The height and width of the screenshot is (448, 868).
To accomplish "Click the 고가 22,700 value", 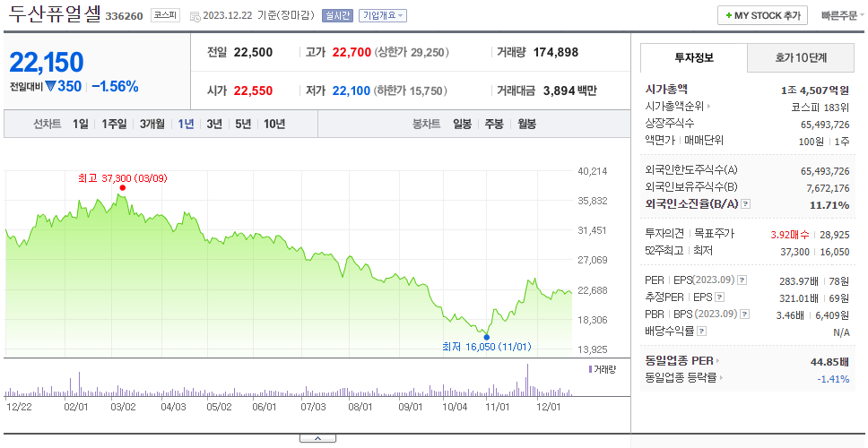I will 352,53.
